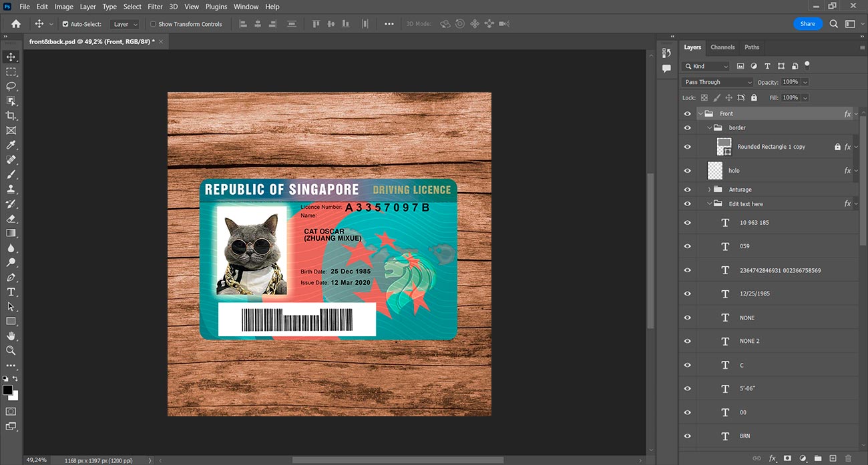Select the Crop tool
Viewport: 868px width, 465px height.
[11, 115]
